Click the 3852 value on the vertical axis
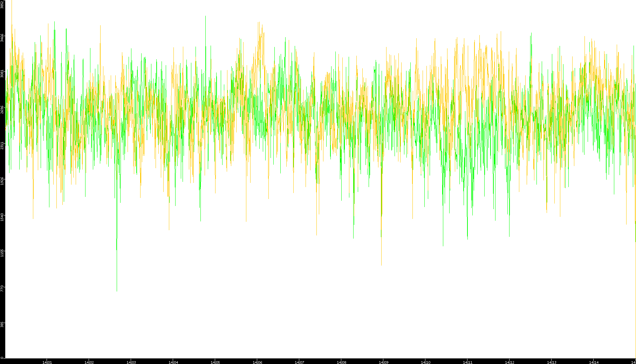Image resolution: width=636 pixels, height=364 pixels. pos(2,5)
